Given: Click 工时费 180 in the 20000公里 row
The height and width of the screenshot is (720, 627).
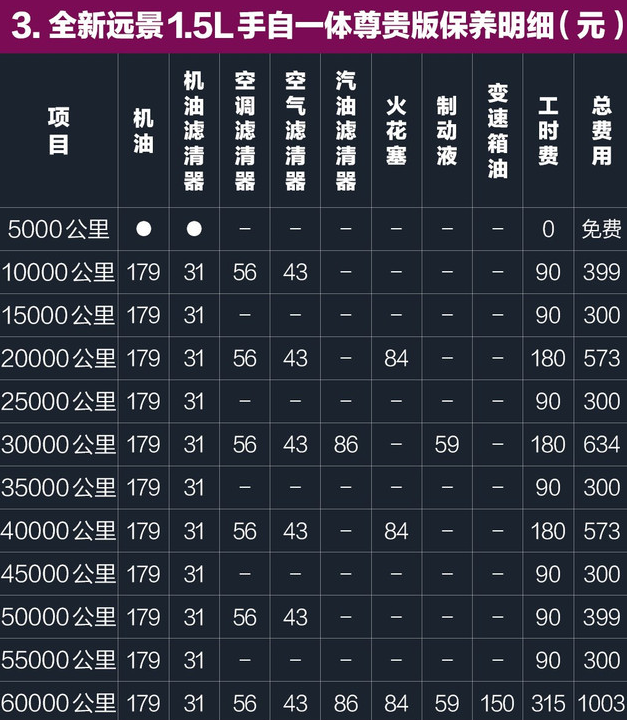Looking at the screenshot, I should (548, 358).
